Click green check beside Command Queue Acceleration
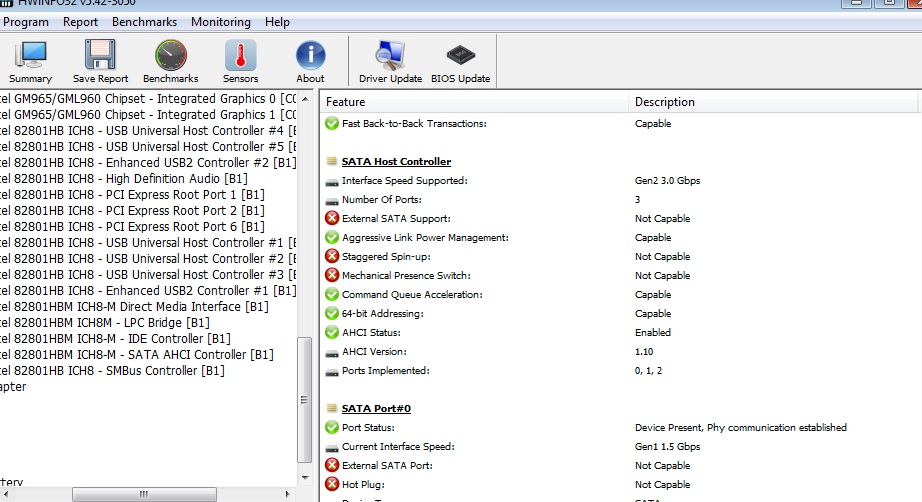The width and height of the screenshot is (922, 502). (332, 294)
